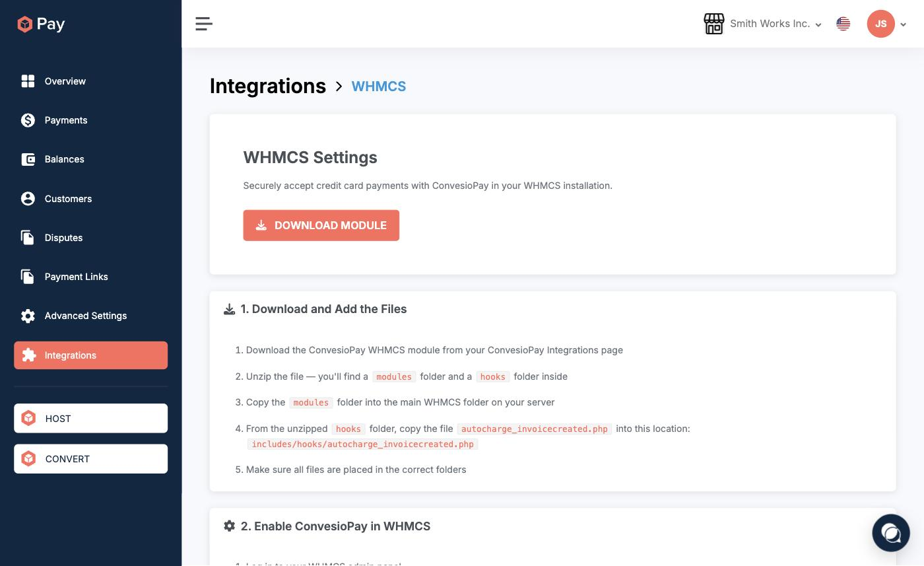Image resolution: width=924 pixels, height=566 pixels.
Task: Open the JS user account menu
Action: pos(886,24)
